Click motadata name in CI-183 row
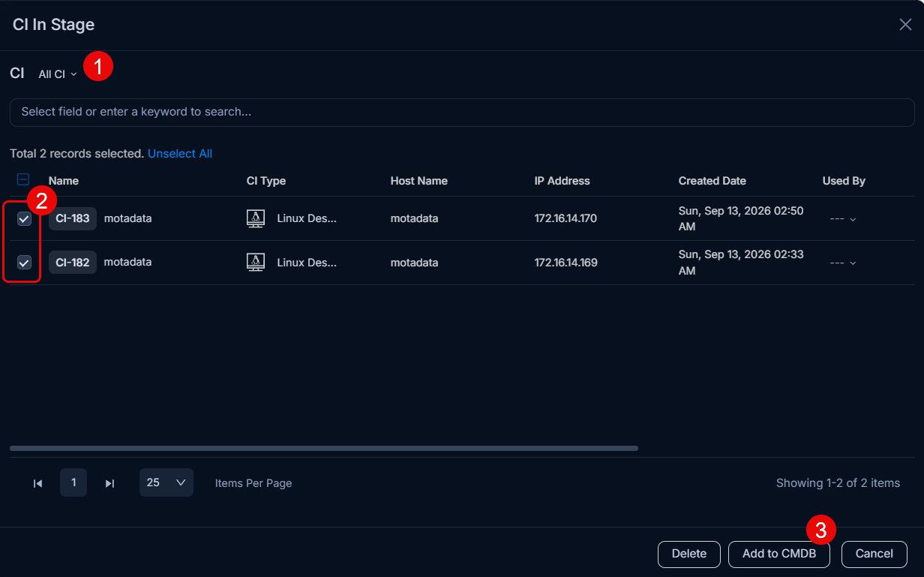This screenshot has width=924, height=577. 127,218
